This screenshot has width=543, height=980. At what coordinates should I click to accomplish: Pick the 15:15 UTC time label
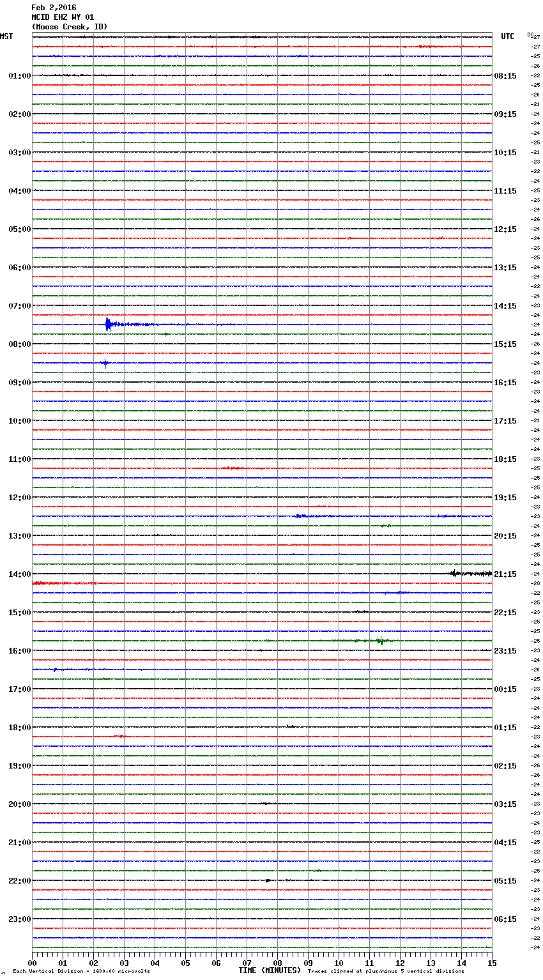[505, 344]
